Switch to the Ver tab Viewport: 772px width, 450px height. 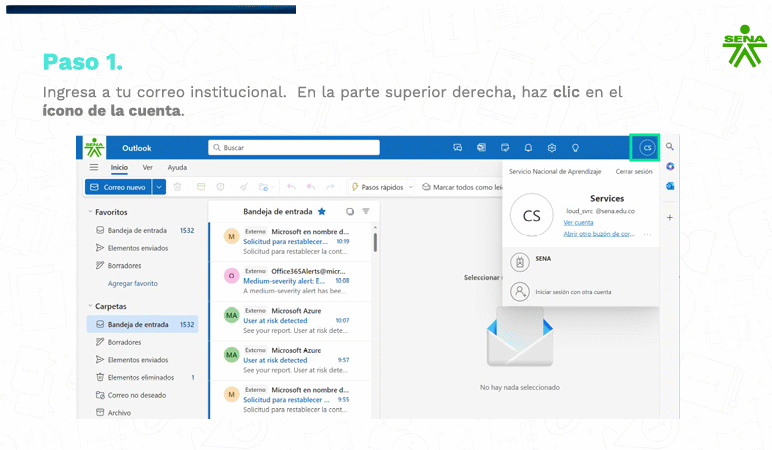(147, 168)
